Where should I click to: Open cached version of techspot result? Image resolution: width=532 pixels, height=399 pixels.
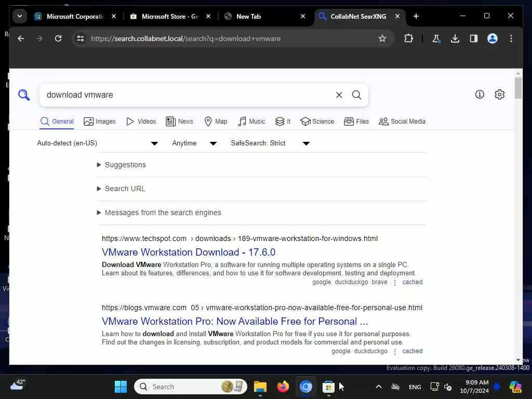(412, 282)
